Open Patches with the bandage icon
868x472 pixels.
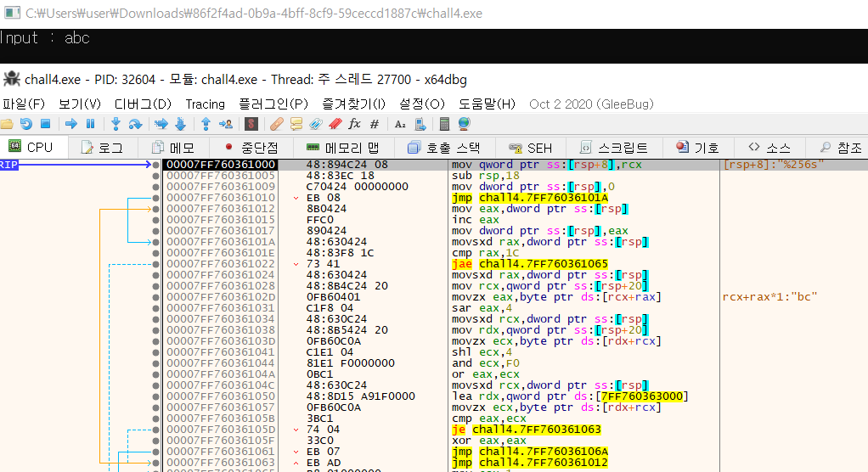coord(276,124)
